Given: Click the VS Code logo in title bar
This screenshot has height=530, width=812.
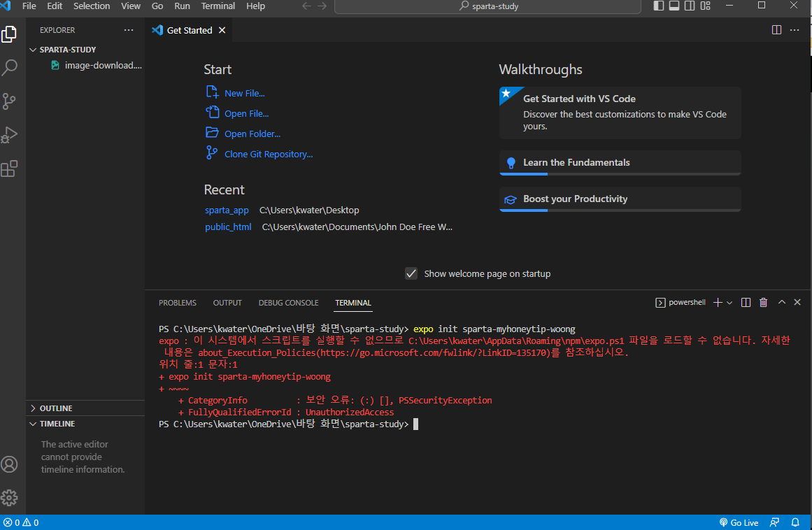Looking at the screenshot, I should point(6,6).
